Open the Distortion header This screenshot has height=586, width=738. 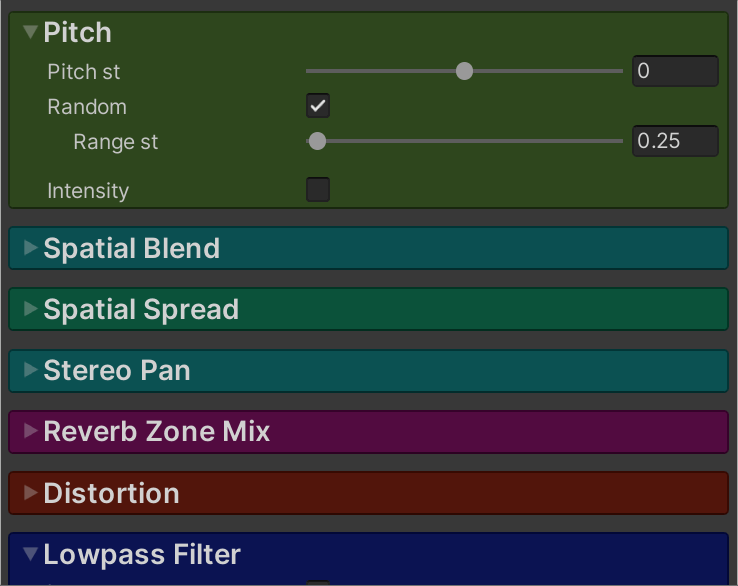coord(112,492)
